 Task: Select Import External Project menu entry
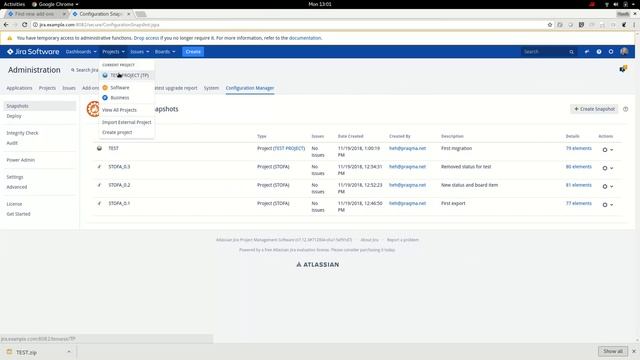[x=127, y=122]
